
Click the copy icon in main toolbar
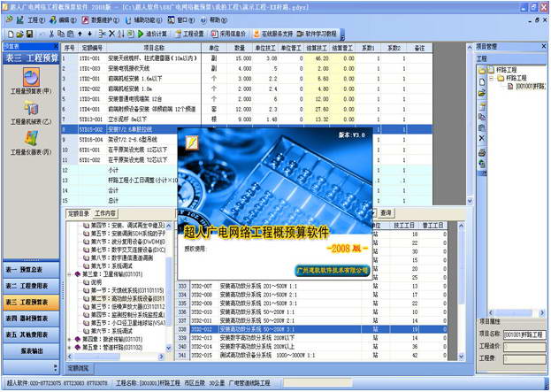click(61, 35)
